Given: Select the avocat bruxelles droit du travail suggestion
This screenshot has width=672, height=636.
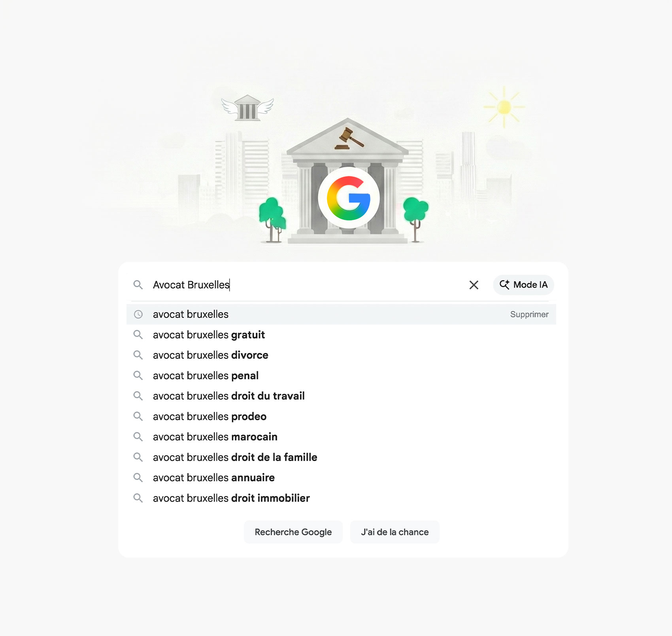Looking at the screenshot, I should pos(228,396).
